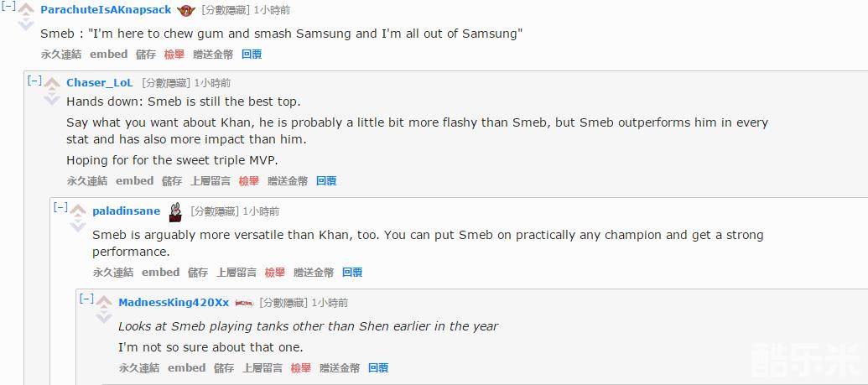This screenshot has height=385, width=868.
Task: Click 檢舉 under Chaser_LoL's comment
Action: (248, 180)
